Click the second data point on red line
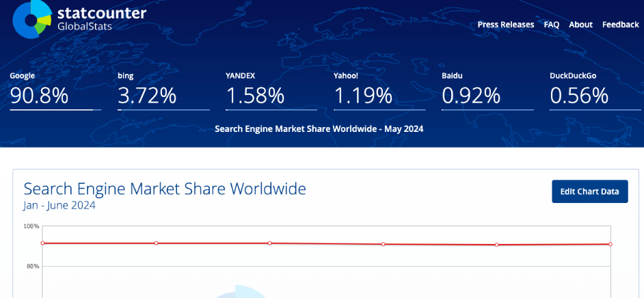Screen dimensions: 644x298 [x=157, y=243]
